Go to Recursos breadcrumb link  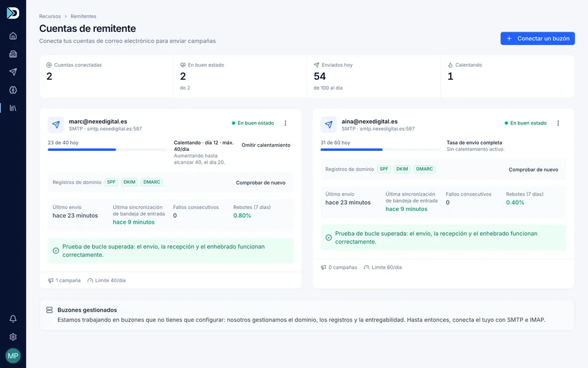coord(50,17)
